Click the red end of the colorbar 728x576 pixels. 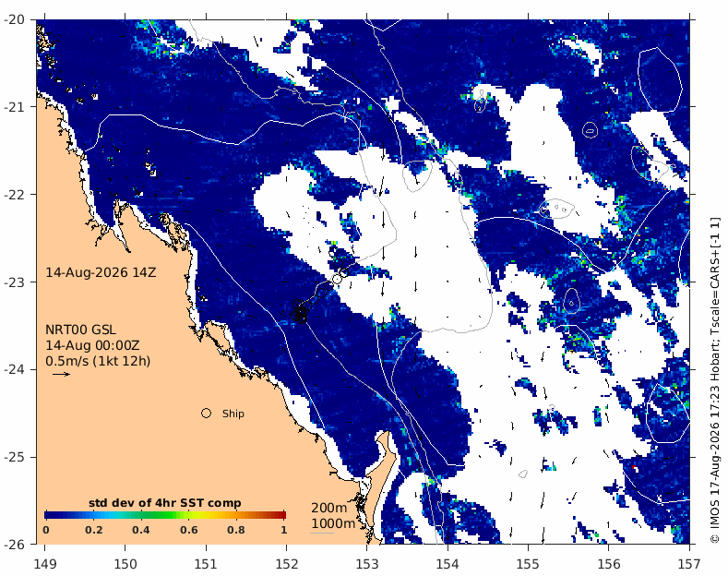pyautogui.click(x=280, y=515)
